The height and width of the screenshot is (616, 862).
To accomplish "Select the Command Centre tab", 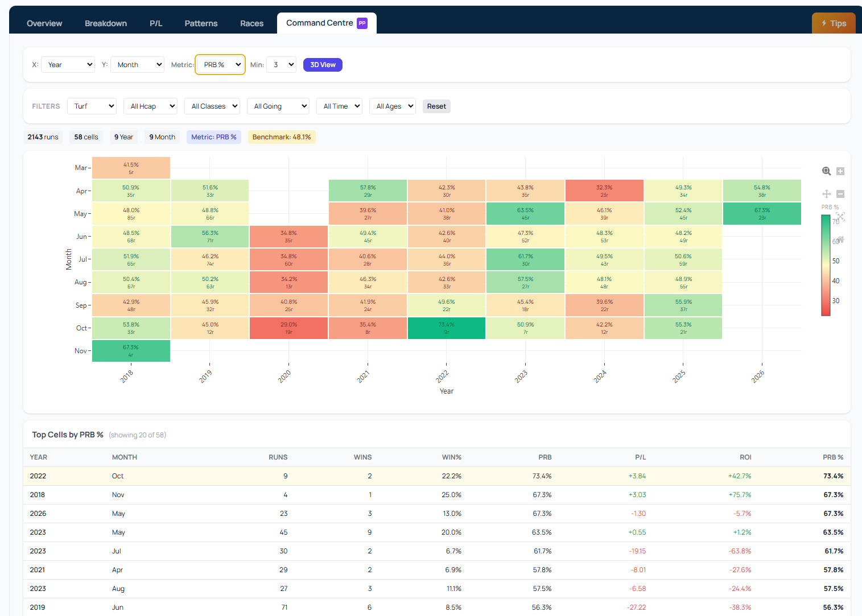I will [x=327, y=23].
